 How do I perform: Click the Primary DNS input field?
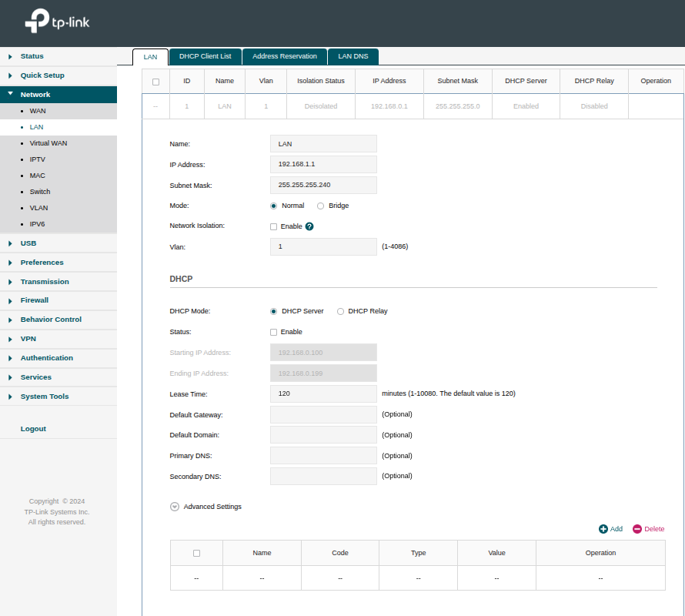(x=323, y=456)
